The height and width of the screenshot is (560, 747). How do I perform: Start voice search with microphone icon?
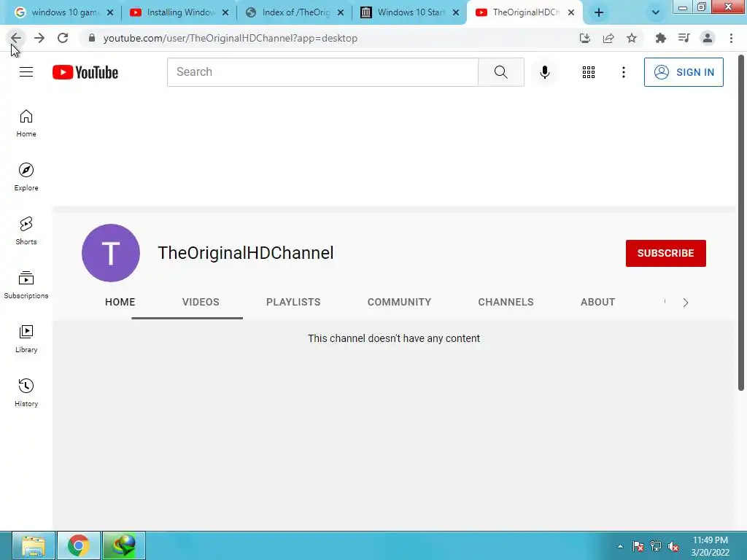pos(544,72)
